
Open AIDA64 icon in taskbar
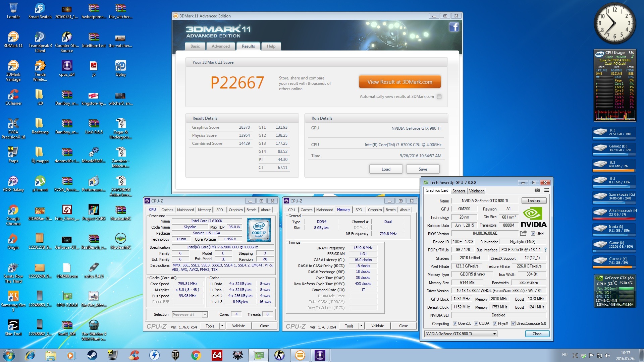click(x=217, y=355)
